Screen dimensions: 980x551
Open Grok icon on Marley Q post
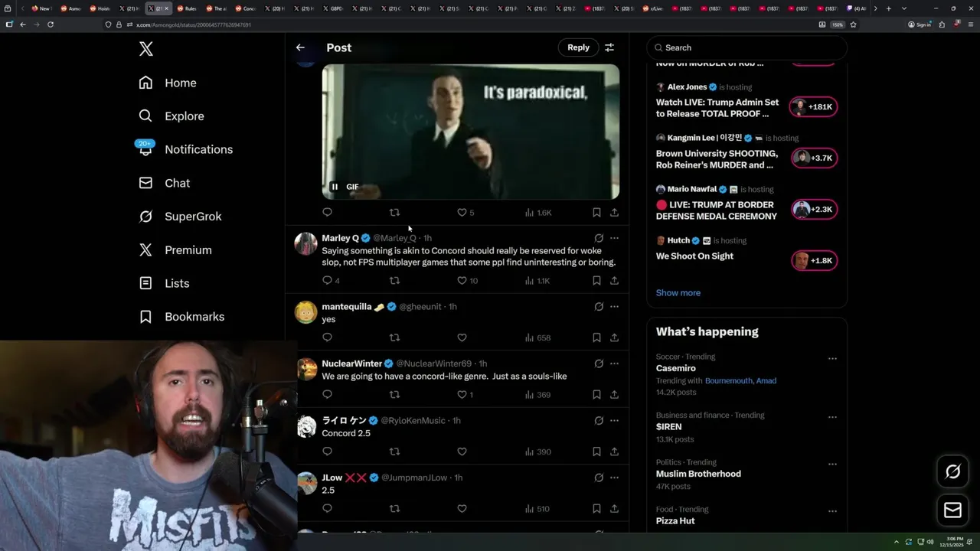coord(599,238)
